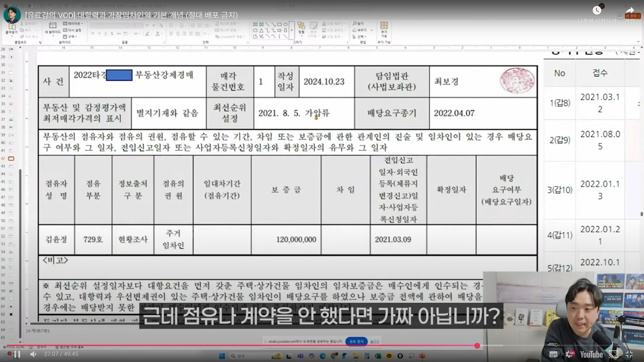Screen dimensions: 644x362
Task: Click 서식 복사 format painter
Action: 29,37
